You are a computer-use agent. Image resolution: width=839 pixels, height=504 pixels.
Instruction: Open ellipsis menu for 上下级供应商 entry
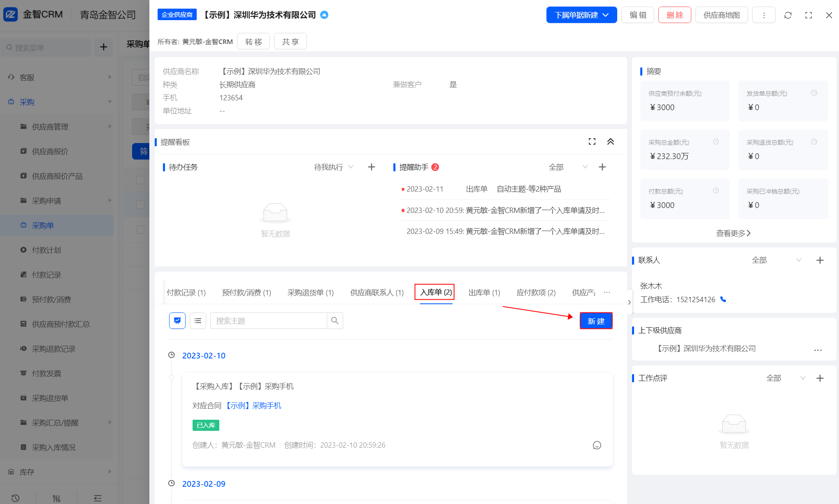pyautogui.click(x=818, y=350)
